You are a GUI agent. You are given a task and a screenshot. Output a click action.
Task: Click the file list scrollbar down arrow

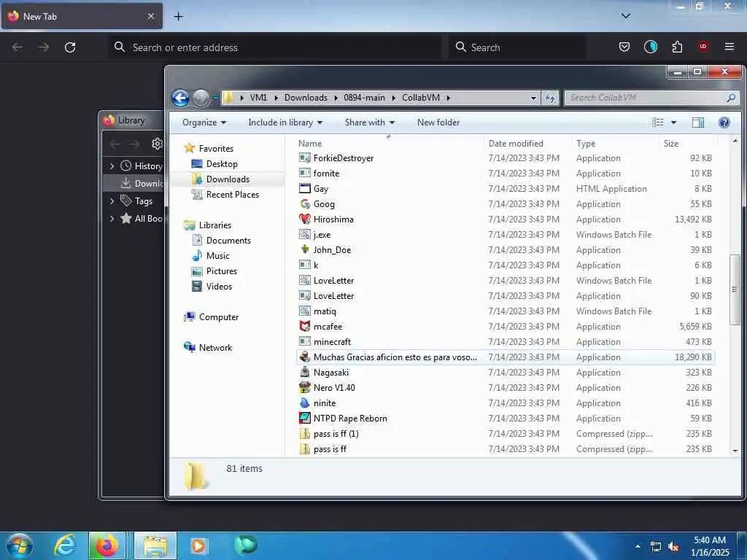click(x=736, y=450)
